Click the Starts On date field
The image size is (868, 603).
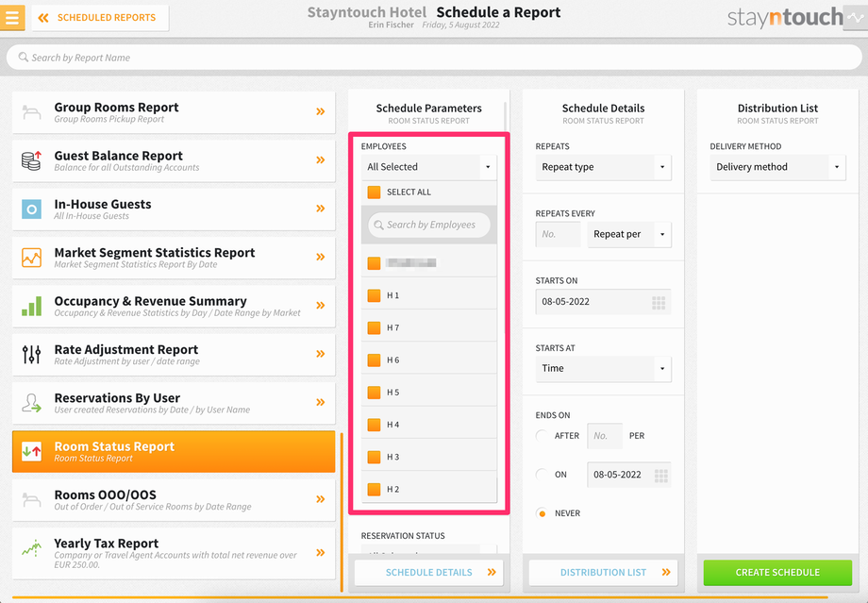point(604,302)
